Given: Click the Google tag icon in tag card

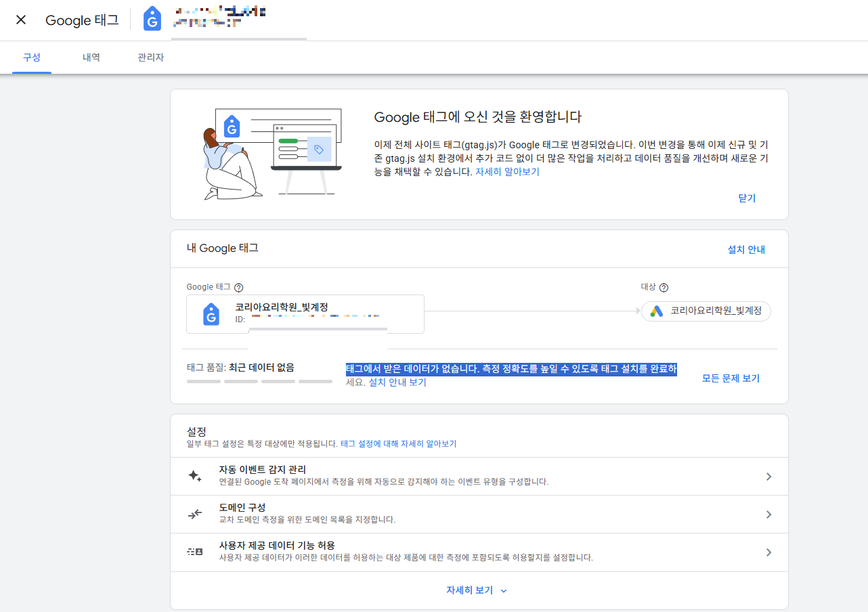Looking at the screenshot, I should click(x=211, y=314).
